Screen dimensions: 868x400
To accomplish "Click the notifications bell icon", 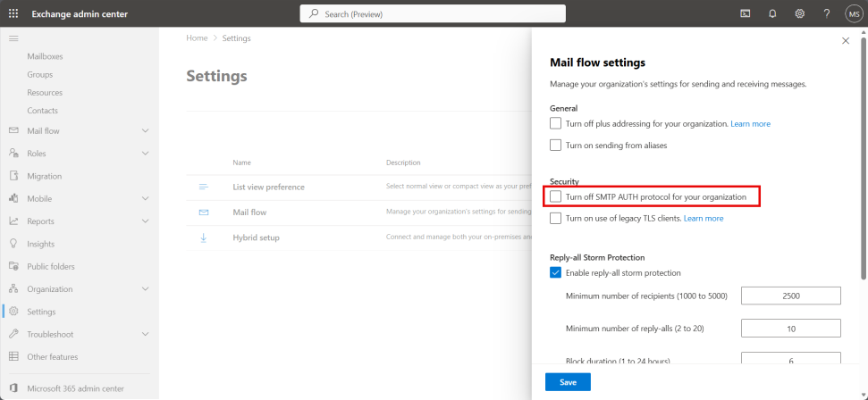I will (x=772, y=13).
